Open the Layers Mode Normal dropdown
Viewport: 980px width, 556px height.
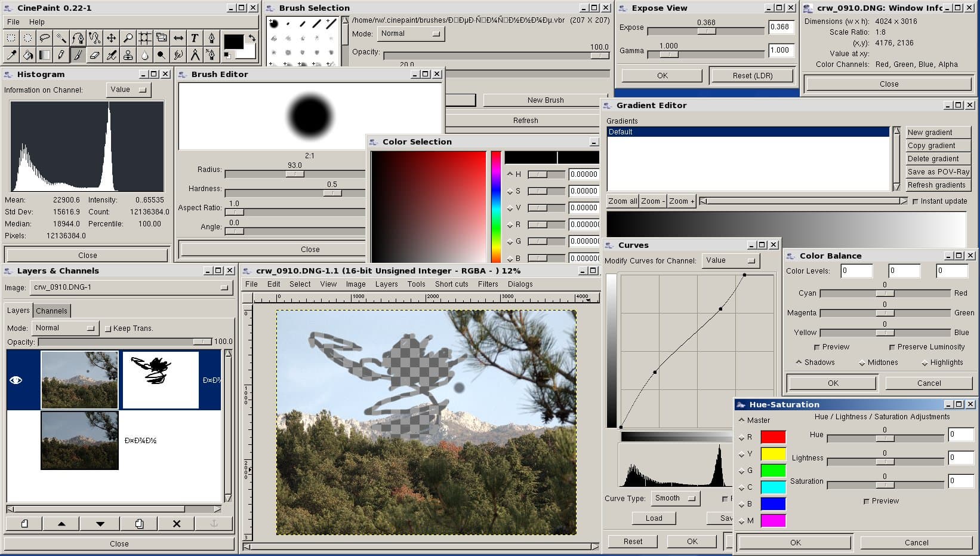point(64,328)
